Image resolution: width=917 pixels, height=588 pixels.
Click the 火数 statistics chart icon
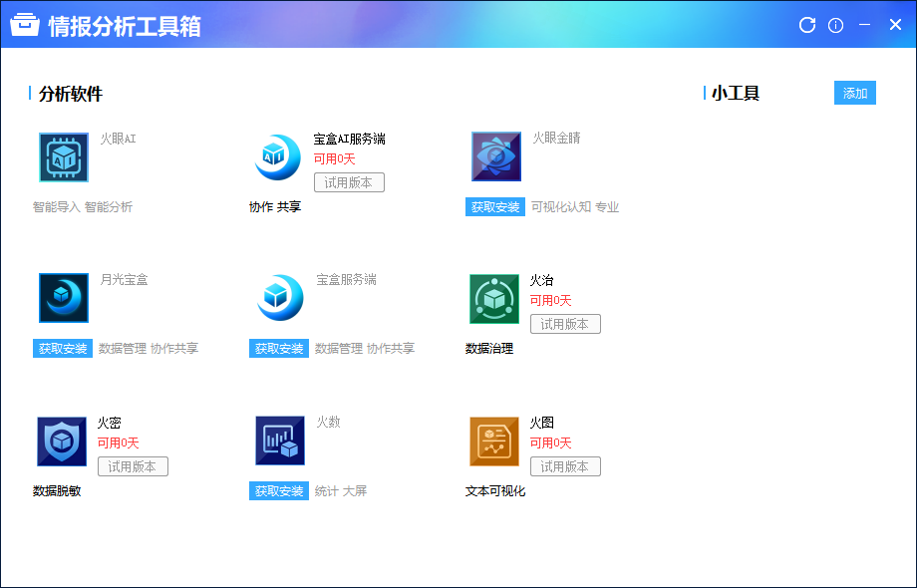pyautogui.click(x=280, y=441)
